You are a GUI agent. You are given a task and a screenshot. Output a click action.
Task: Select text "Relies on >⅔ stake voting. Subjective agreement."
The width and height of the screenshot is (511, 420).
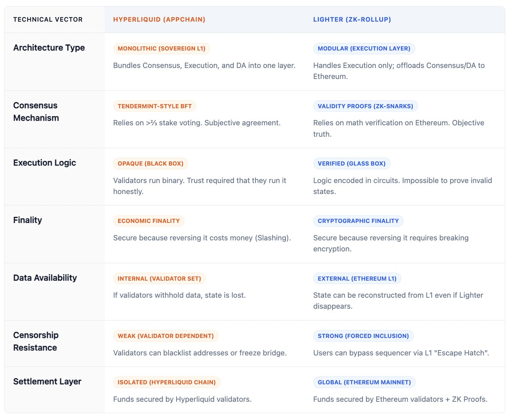tap(197, 123)
